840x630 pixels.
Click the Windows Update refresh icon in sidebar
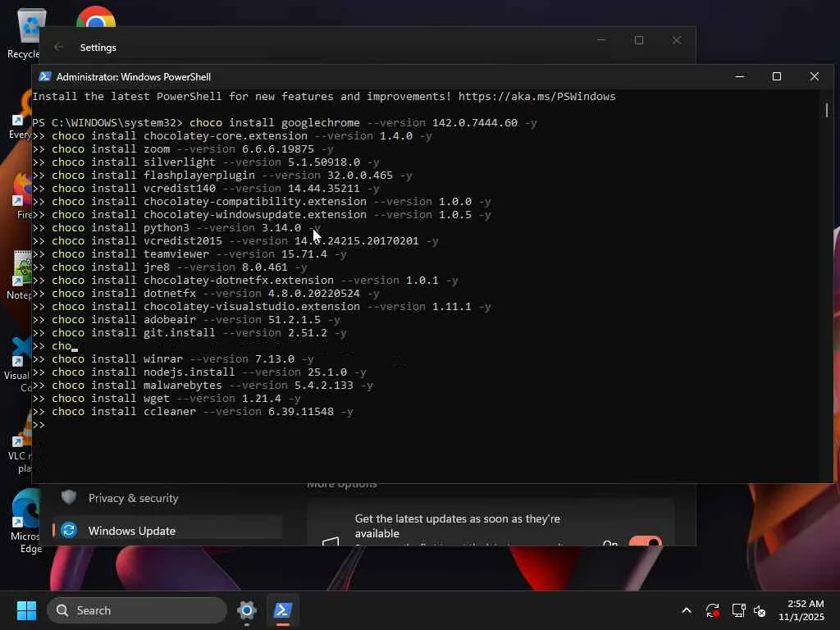pyautogui.click(x=69, y=531)
